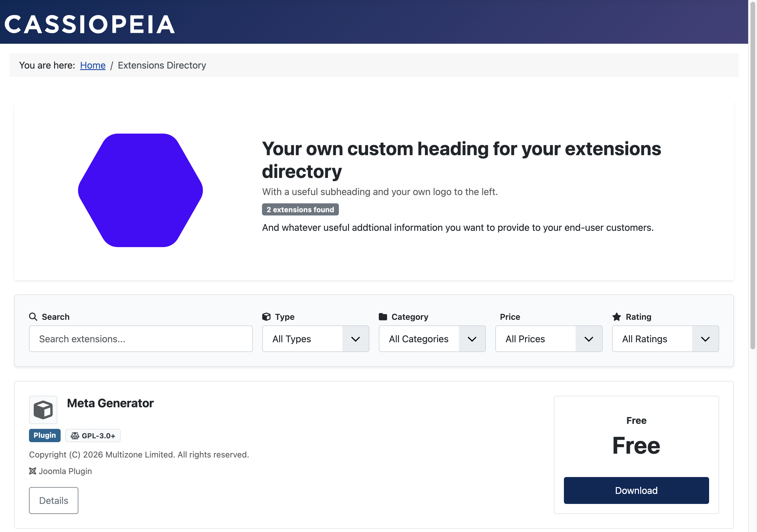Screen dimensions: 757x532
Task: Click the Details button for Meta Generator
Action: pyautogui.click(x=54, y=500)
